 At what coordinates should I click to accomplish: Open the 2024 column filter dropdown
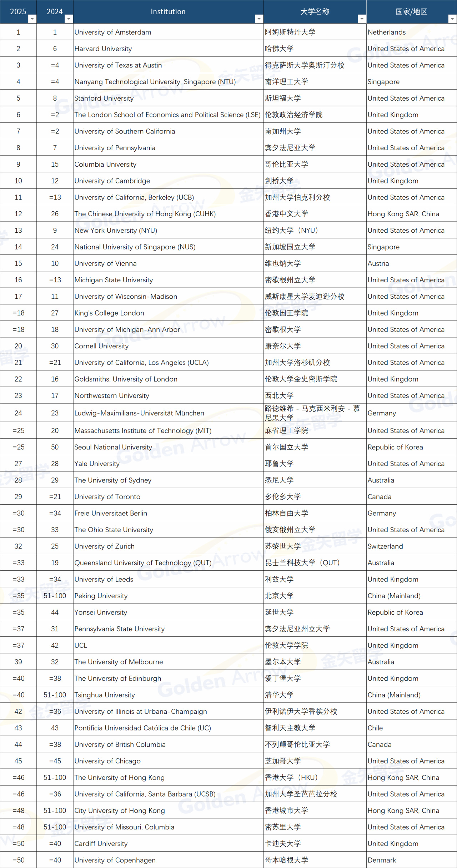coord(69,19)
